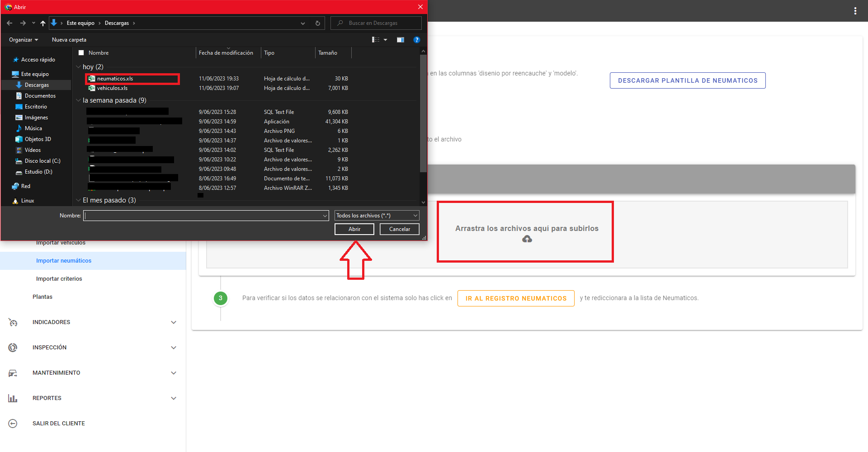The width and height of the screenshot is (868, 452).
Task: Click the cloud upload icon
Action: [527, 239]
